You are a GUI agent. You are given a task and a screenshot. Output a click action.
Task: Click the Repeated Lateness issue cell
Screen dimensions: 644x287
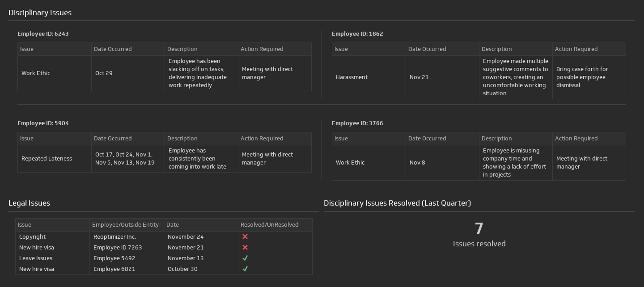pos(54,159)
